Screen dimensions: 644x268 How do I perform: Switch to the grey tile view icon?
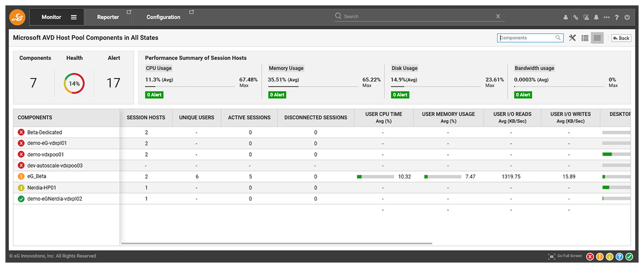click(597, 38)
